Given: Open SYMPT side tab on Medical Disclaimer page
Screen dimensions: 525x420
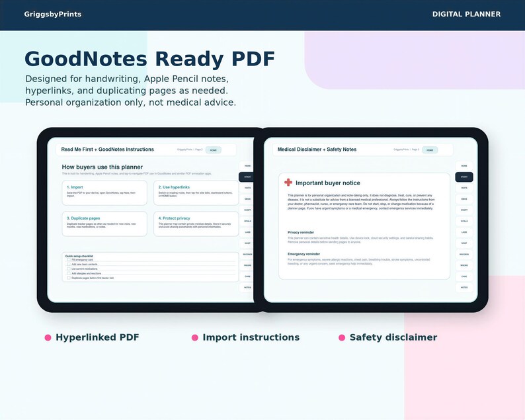Looking at the screenshot, I should [464, 210].
